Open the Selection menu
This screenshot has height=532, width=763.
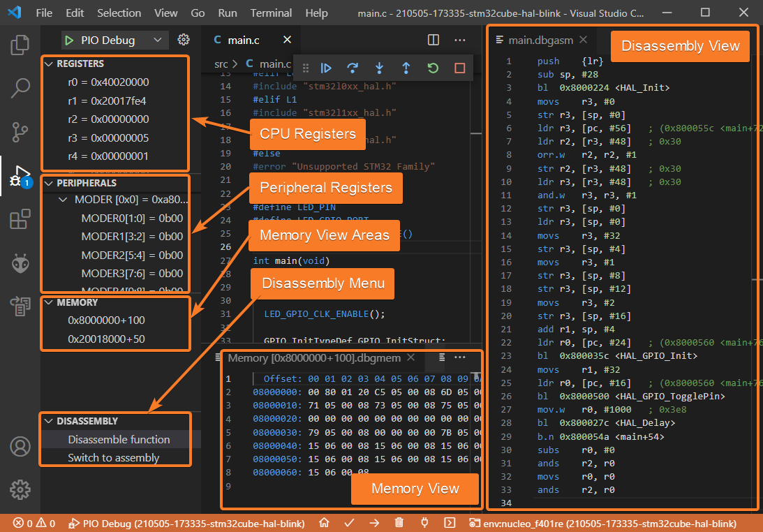[x=119, y=13]
